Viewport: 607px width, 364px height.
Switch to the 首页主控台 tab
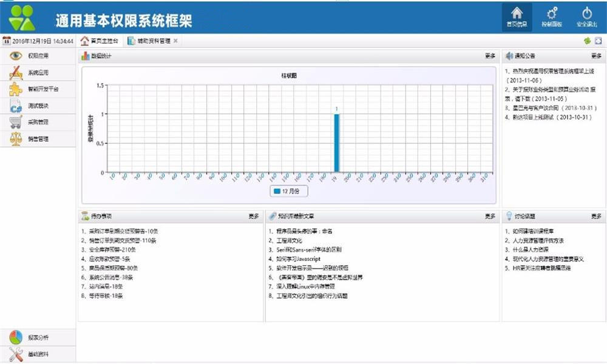point(100,41)
